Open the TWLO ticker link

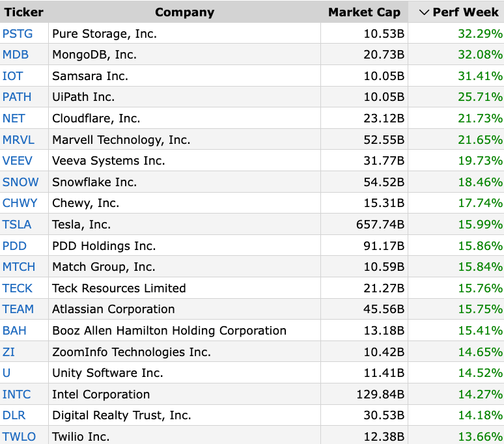[19, 437]
